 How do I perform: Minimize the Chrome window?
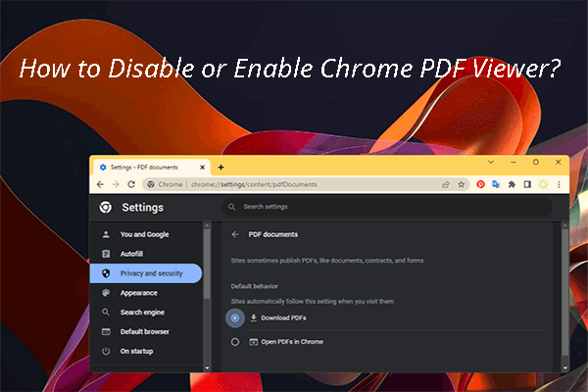pyautogui.click(x=514, y=162)
